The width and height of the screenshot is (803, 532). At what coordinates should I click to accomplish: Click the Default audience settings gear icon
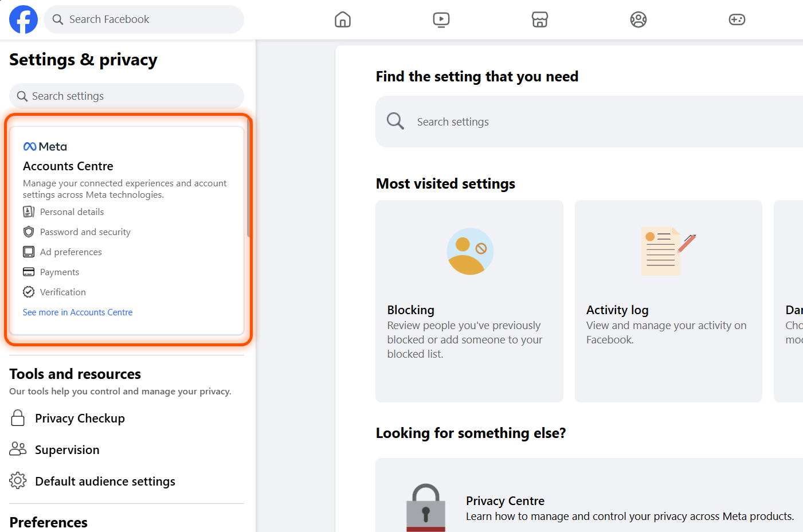click(18, 480)
